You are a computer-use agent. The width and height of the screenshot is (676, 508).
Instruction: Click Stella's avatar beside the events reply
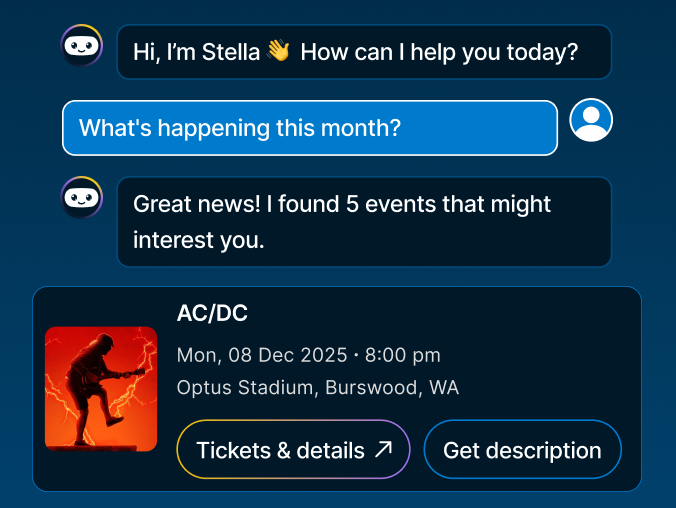(x=82, y=198)
